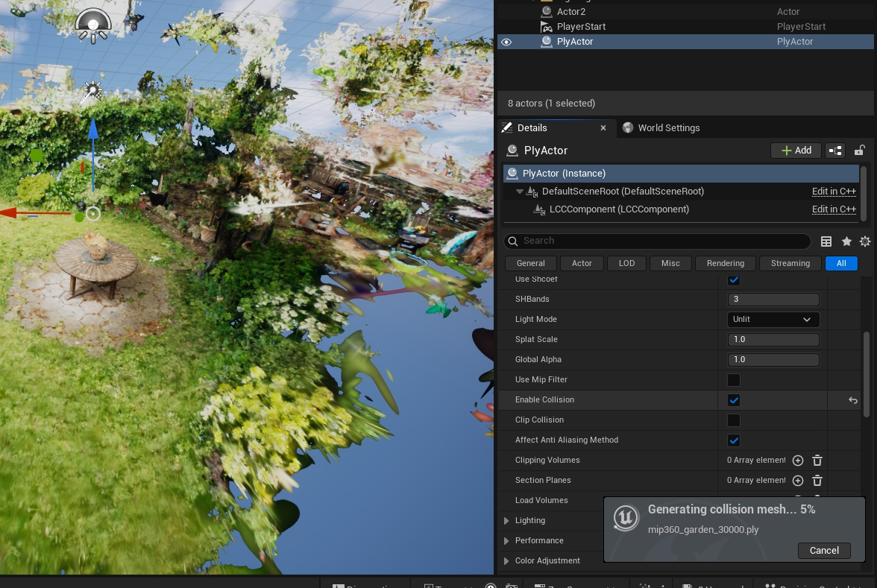Switch to the World Settings tab
The width and height of the screenshot is (877, 588).
[x=661, y=128]
